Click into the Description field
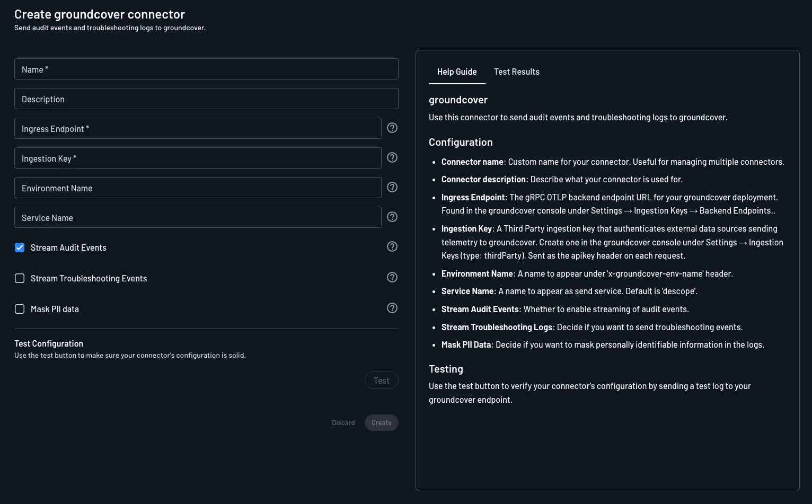The height and width of the screenshot is (504, 812). 206,99
